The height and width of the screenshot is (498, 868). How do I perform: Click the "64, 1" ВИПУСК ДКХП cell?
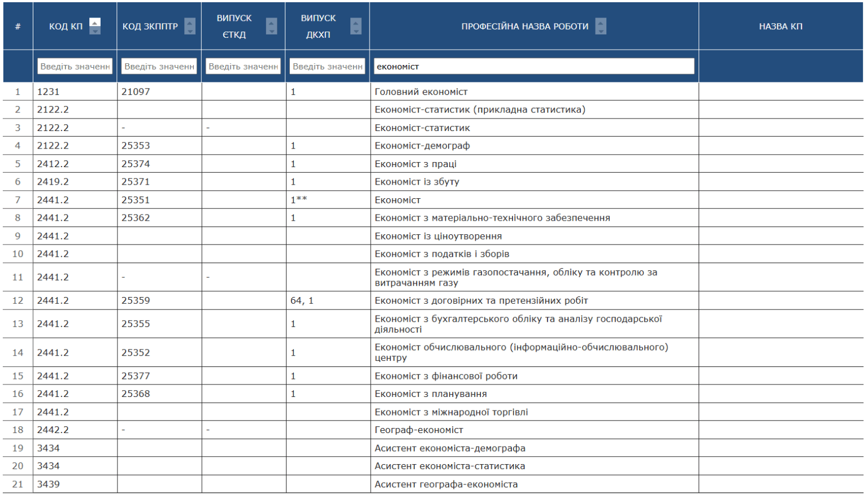(302, 301)
